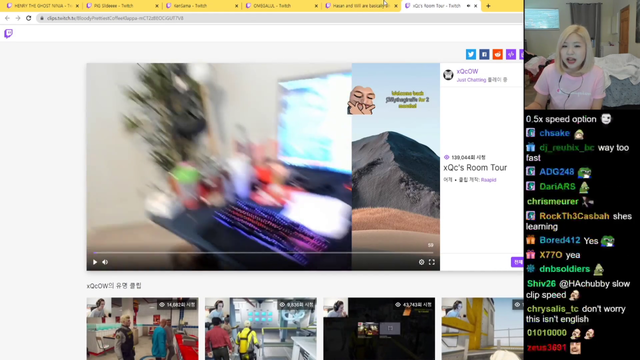Close the OMEGALUL tab
Viewport: 640px width, 360px height.
click(x=316, y=6)
